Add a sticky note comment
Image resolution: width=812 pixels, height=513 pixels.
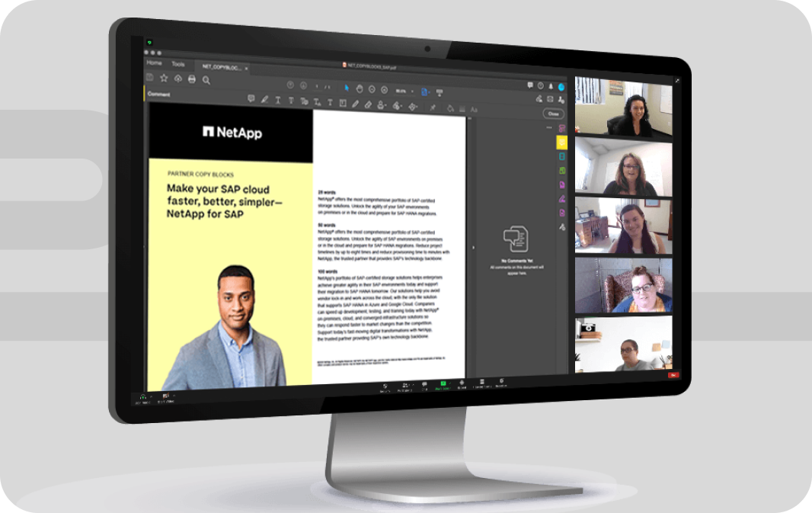(251, 100)
